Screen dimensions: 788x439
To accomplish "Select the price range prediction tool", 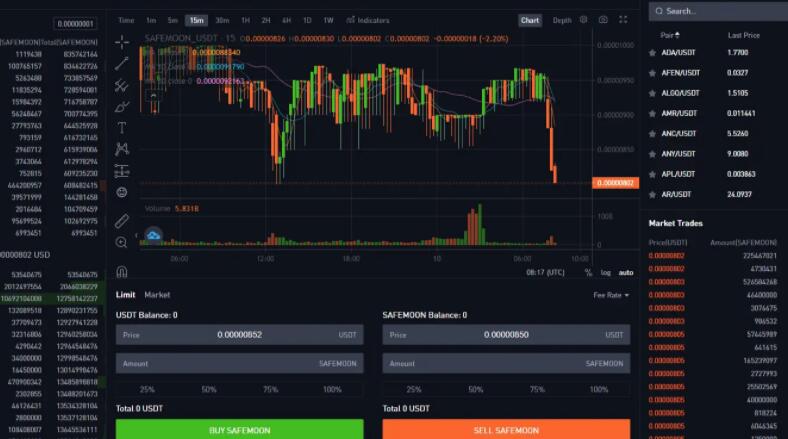I will point(122,171).
